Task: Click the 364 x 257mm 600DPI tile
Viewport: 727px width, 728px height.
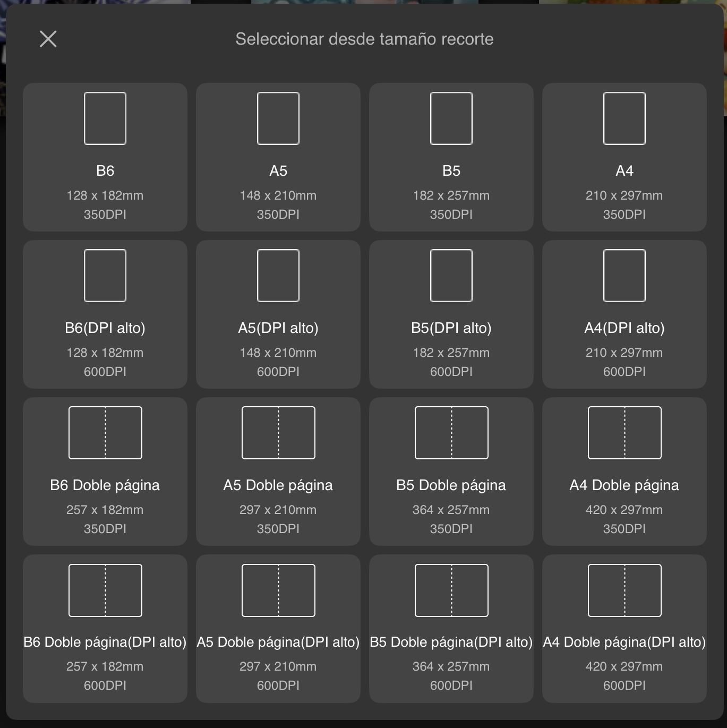Action: [451, 629]
